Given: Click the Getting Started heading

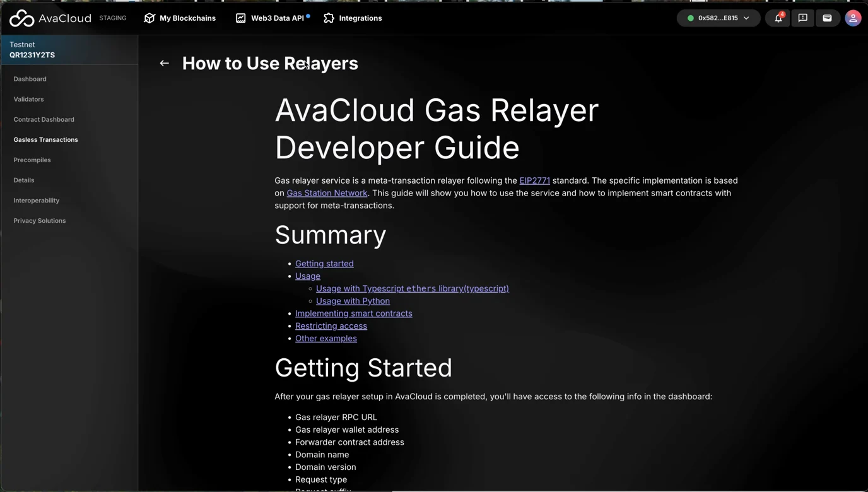Looking at the screenshot, I should (x=363, y=368).
